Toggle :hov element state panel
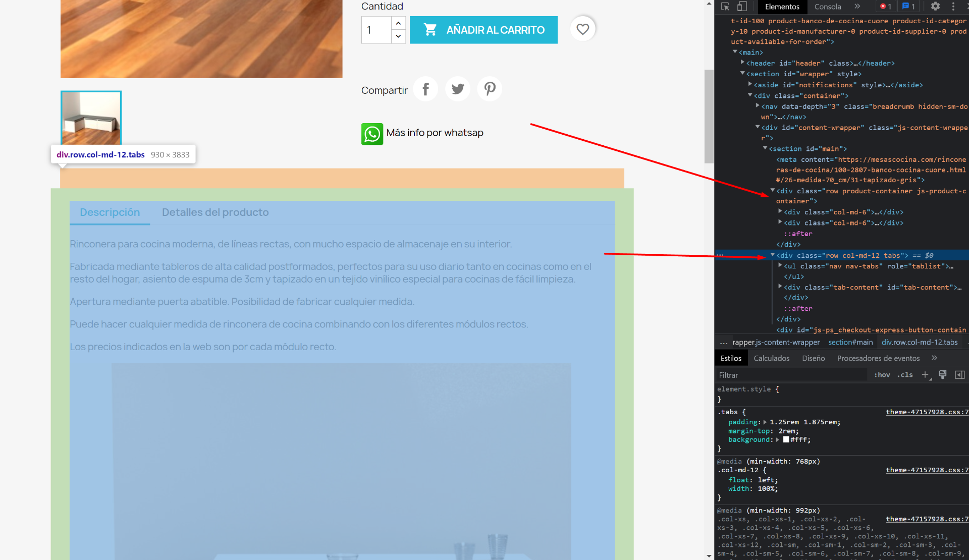 pos(882,375)
